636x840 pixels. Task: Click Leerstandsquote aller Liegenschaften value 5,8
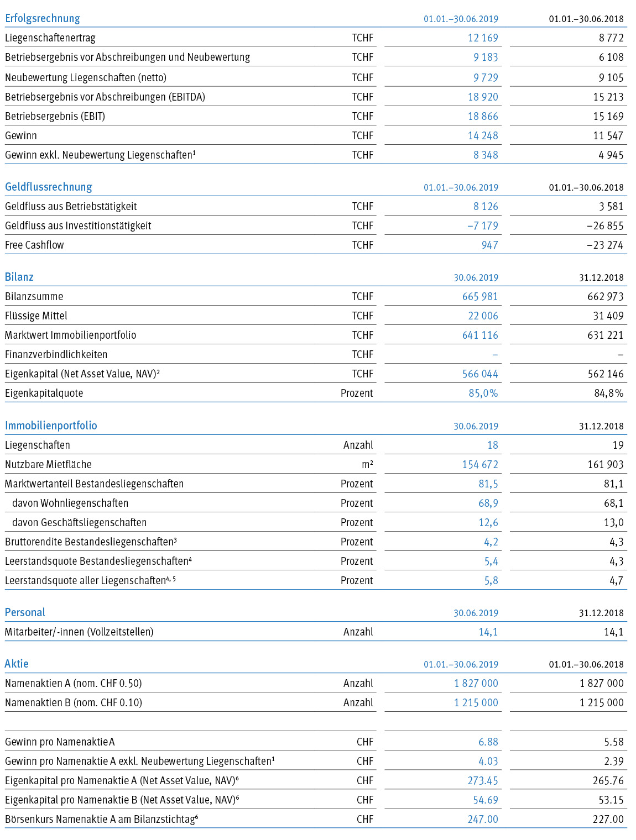[491, 580]
